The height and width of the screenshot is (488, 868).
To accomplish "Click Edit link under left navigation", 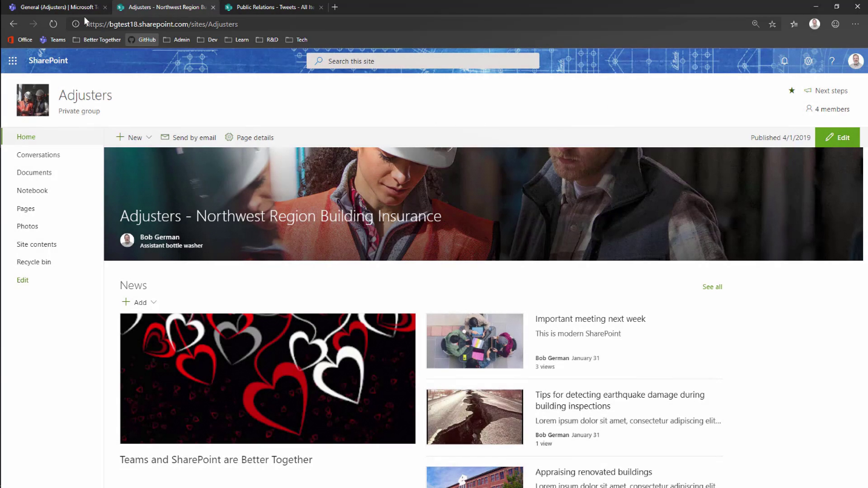I will tap(22, 280).
